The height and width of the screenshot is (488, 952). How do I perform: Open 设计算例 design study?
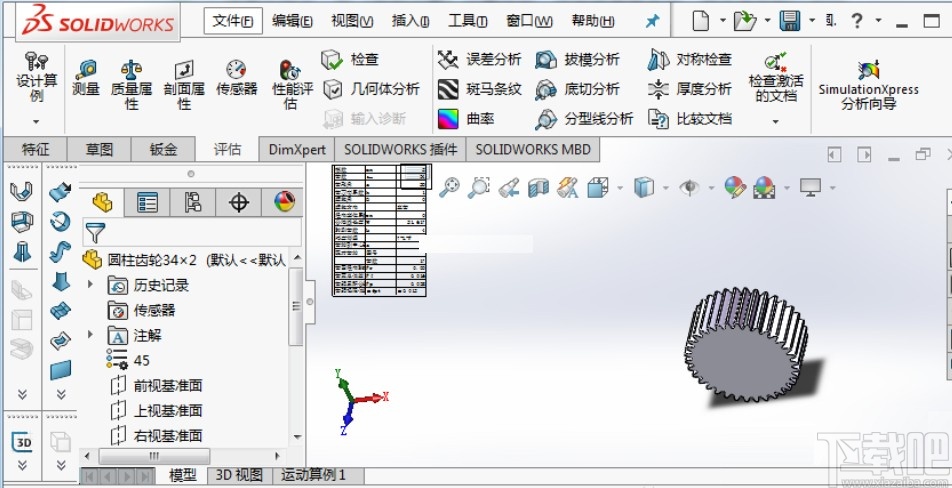[x=36, y=76]
